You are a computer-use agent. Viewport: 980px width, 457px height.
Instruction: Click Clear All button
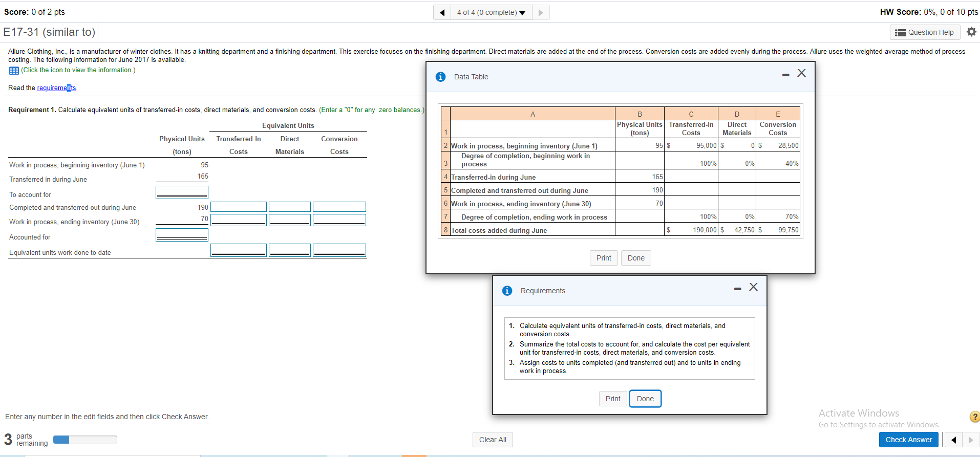point(493,440)
